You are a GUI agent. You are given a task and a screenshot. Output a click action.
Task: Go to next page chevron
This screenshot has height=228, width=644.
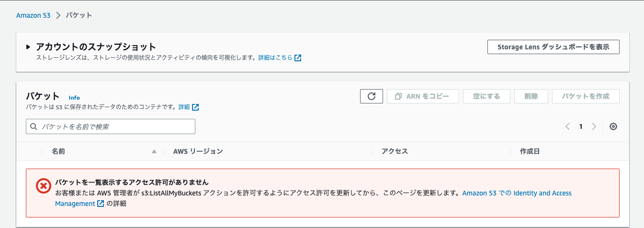pos(594,126)
